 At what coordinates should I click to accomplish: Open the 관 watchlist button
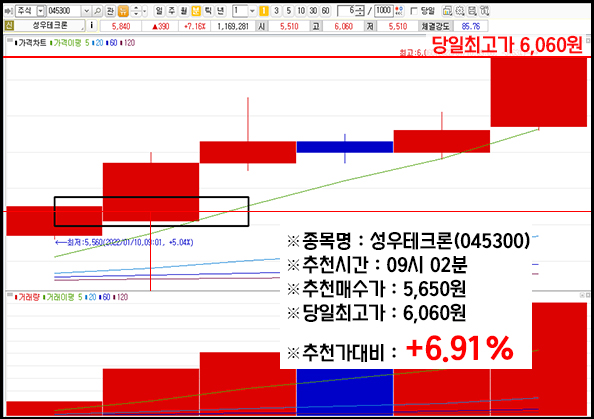coord(110,11)
